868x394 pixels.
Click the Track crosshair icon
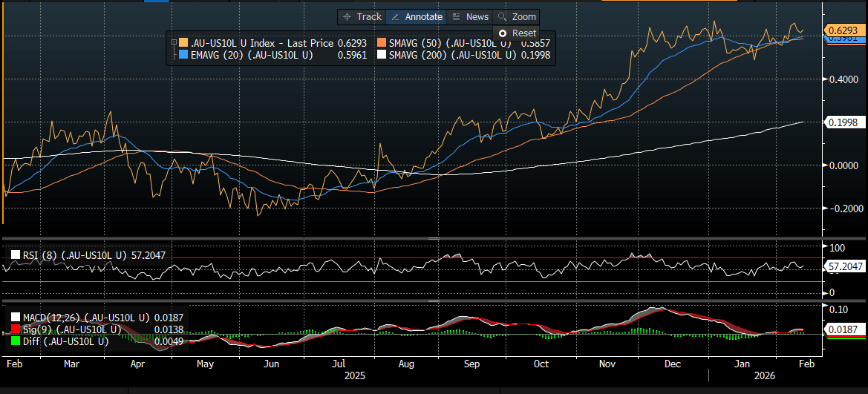pyautogui.click(x=346, y=17)
